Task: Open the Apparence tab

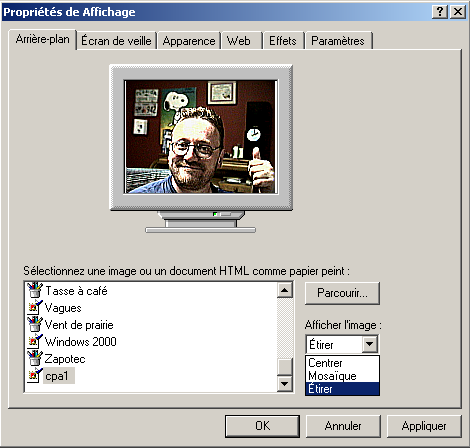Action: click(189, 41)
